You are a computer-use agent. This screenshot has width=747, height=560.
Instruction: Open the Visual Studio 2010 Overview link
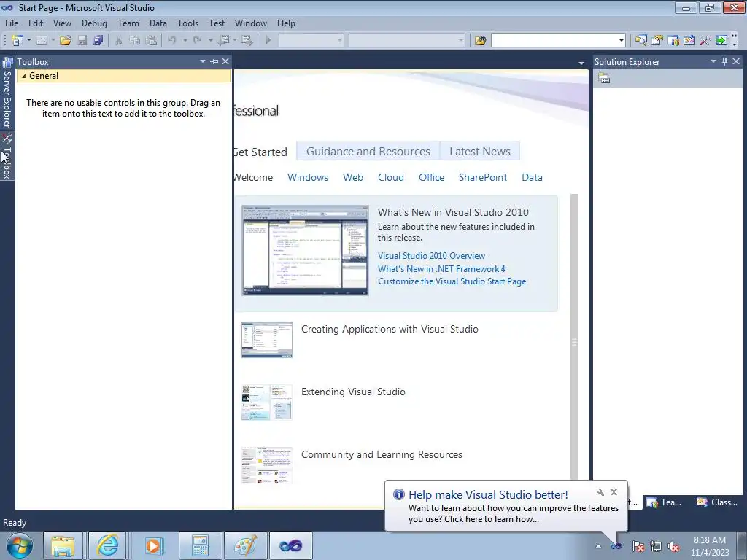[x=431, y=256]
